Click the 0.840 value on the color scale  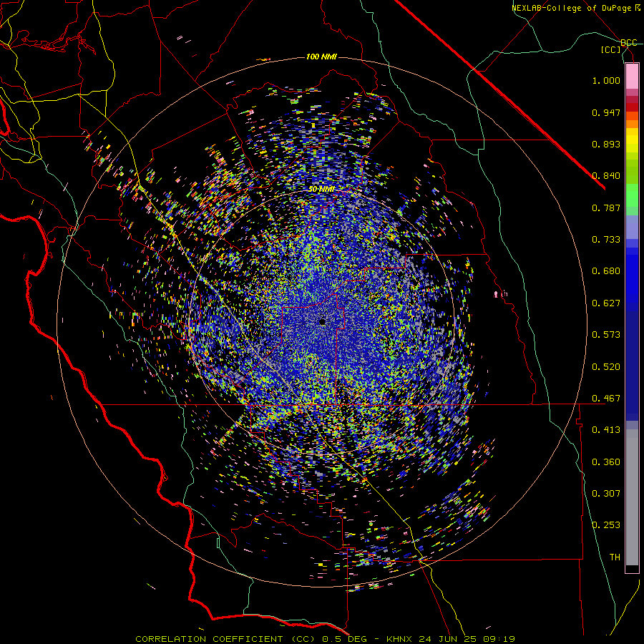coord(606,176)
